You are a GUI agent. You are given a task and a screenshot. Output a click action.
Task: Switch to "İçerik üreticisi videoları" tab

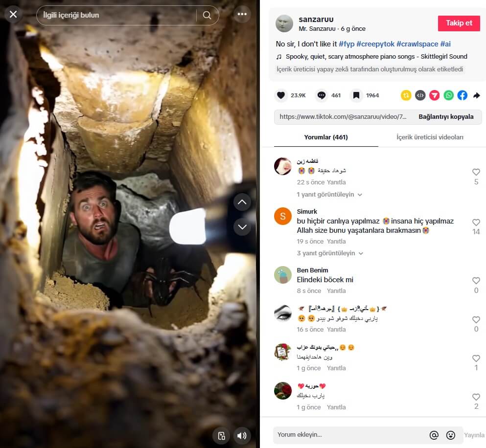click(430, 137)
